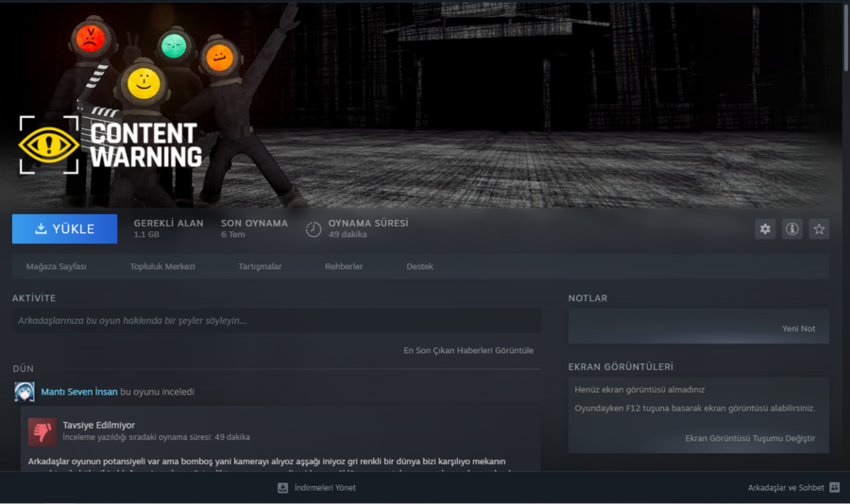Open Mağaza Sayfası tab
Image resolution: width=850 pixels, height=504 pixels.
57,266
